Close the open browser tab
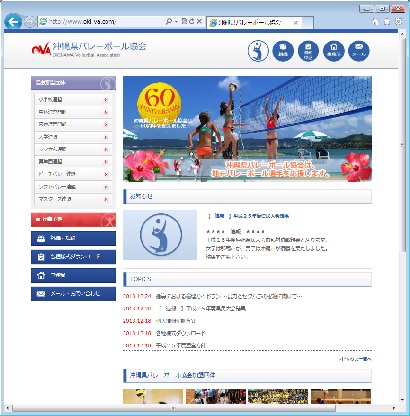Screen dimensions: 410x416 coord(296,23)
